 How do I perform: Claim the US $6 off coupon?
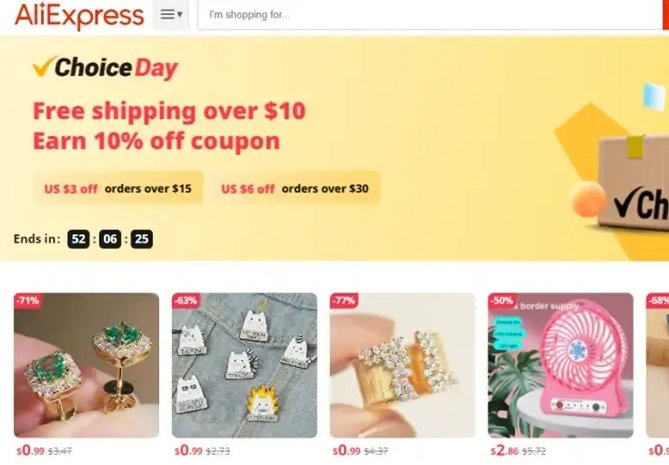coord(295,188)
